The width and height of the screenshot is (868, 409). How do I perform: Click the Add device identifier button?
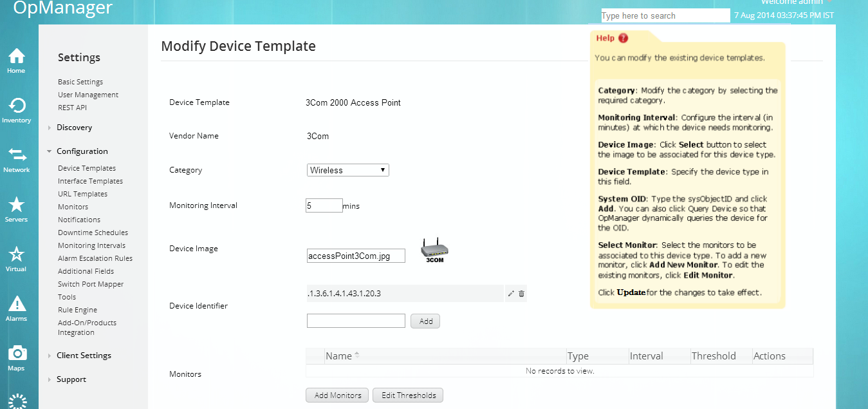pos(425,321)
